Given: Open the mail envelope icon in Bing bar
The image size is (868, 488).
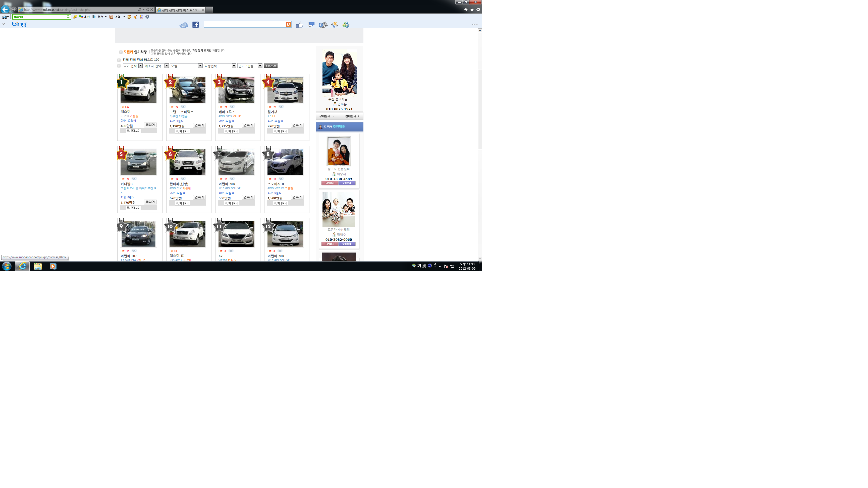Looking at the screenshot, I should (x=184, y=25).
